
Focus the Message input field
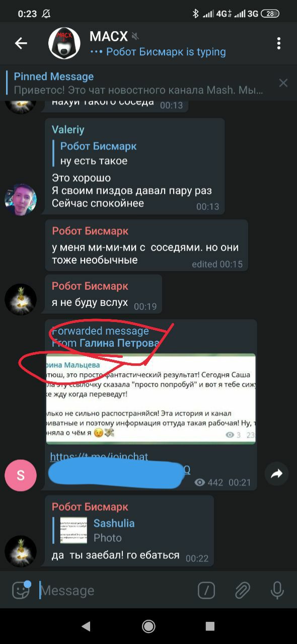point(116,590)
